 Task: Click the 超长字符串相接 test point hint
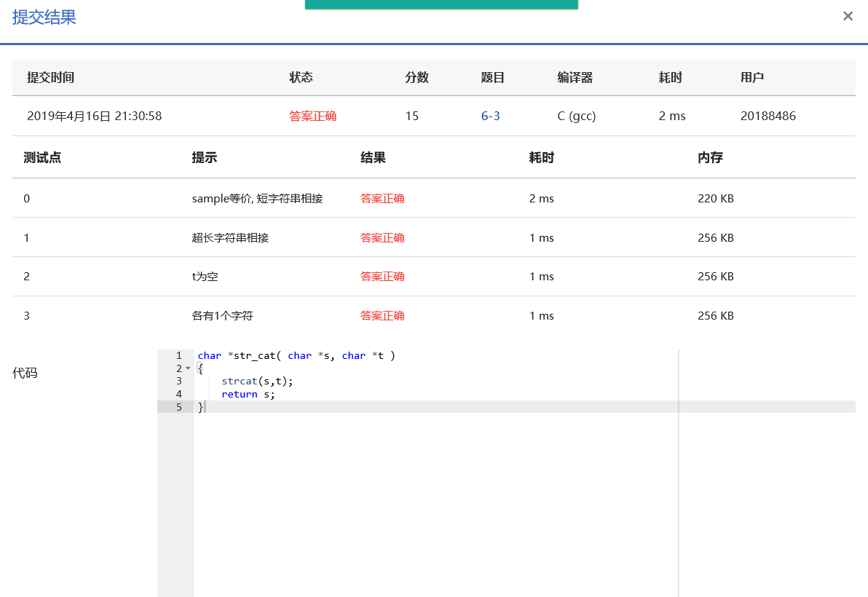[230, 237]
